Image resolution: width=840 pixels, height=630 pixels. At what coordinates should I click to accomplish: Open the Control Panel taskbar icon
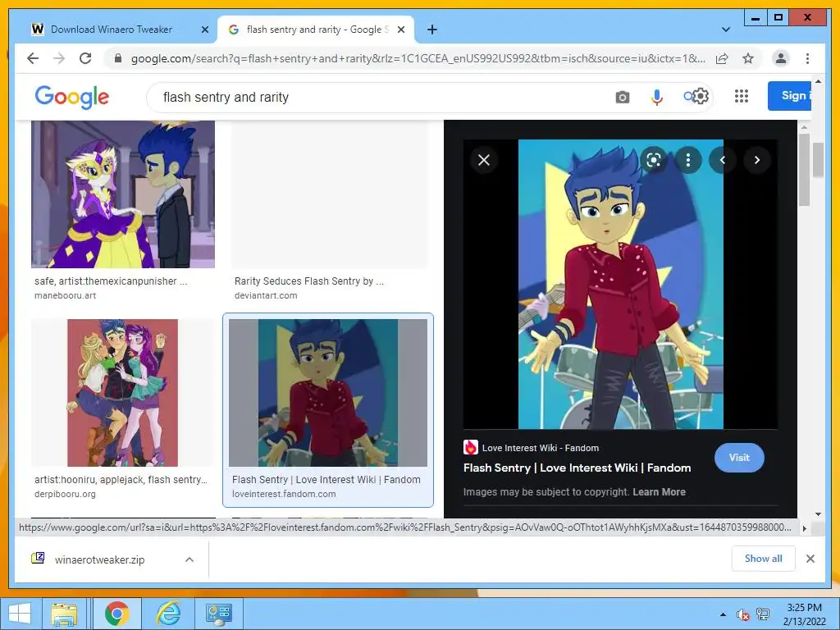(218, 614)
